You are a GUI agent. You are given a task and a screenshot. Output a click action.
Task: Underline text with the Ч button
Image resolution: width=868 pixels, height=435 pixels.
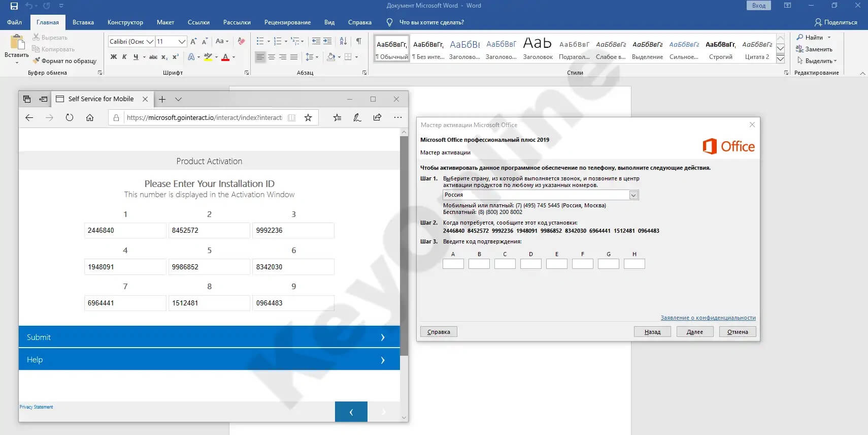coord(136,57)
